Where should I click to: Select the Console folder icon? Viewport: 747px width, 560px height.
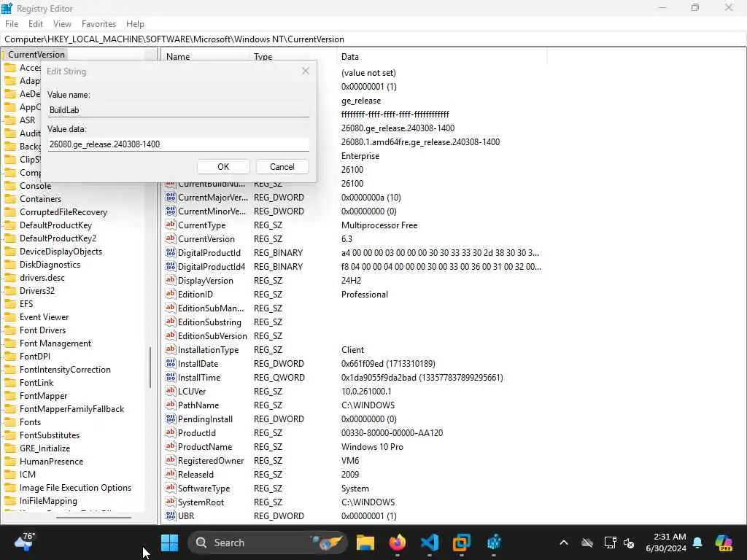click(x=10, y=186)
